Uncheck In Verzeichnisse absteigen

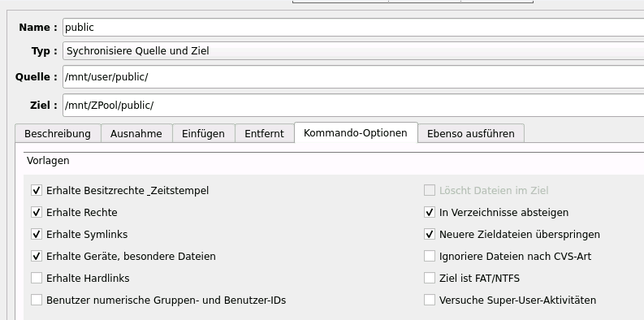point(429,212)
